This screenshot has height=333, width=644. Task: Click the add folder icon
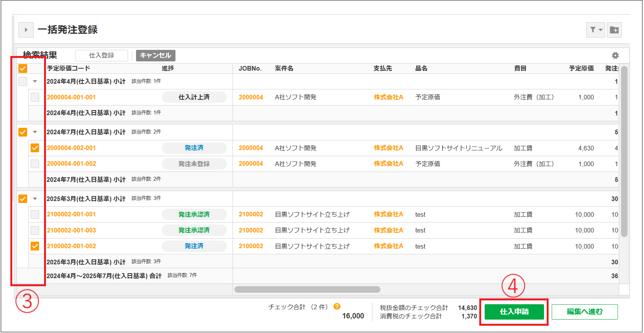[614, 30]
